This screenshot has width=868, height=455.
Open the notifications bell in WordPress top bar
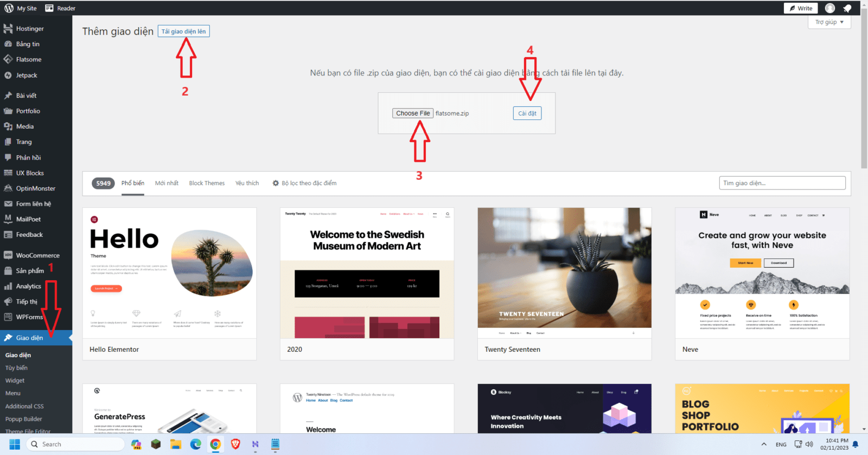847,8
